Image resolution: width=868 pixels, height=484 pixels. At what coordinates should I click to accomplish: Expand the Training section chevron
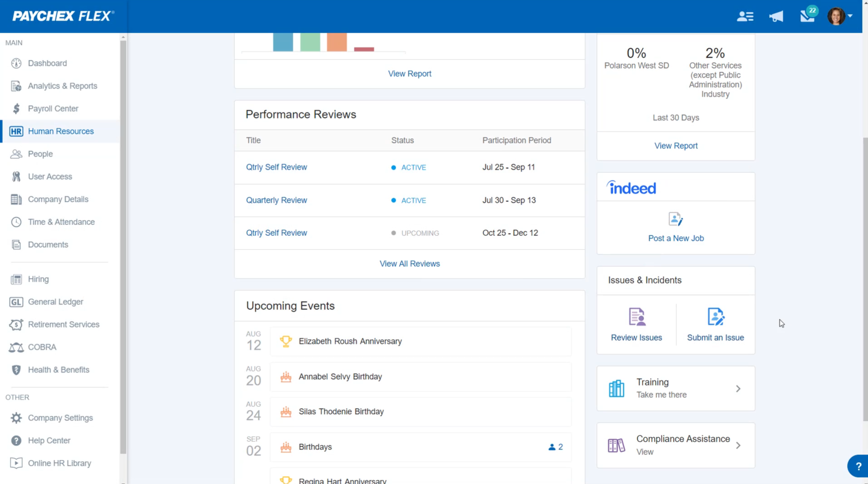click(x=738, y=389)
